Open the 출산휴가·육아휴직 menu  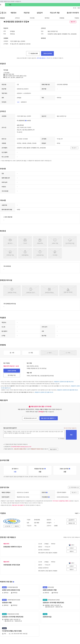[x=73, y=13]
